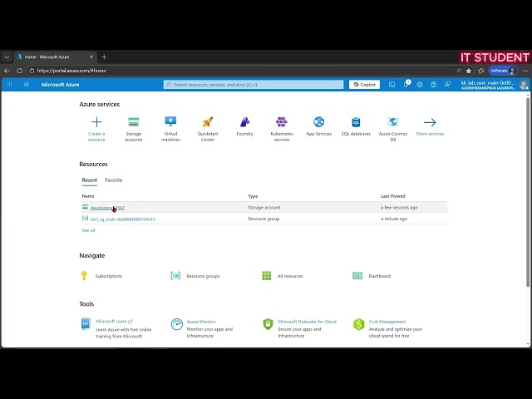The width and height of the screenshot is (532, 399).
Task: Open the browser tab list dropdown
Action: (7, 57)
